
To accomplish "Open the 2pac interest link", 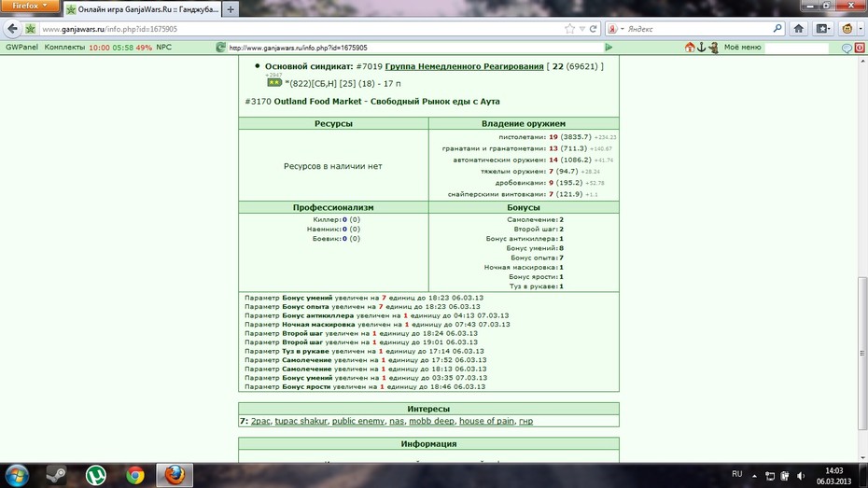I will [x=260, y=421].
